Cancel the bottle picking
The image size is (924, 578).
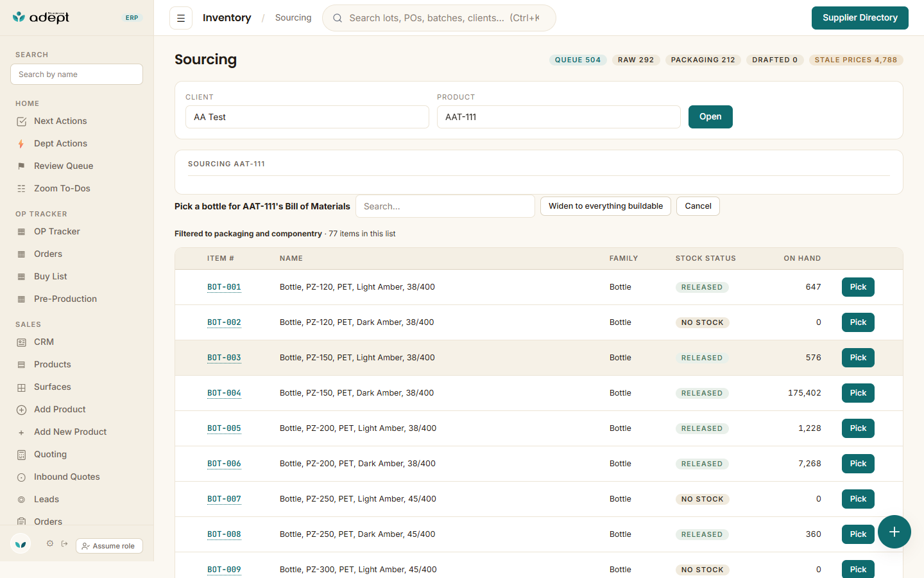698,206
